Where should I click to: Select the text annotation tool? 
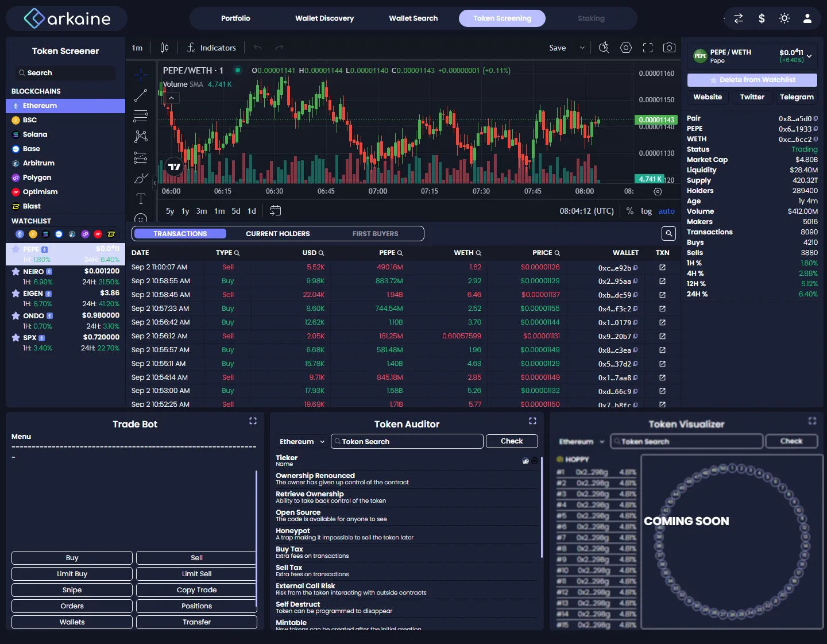141,199
